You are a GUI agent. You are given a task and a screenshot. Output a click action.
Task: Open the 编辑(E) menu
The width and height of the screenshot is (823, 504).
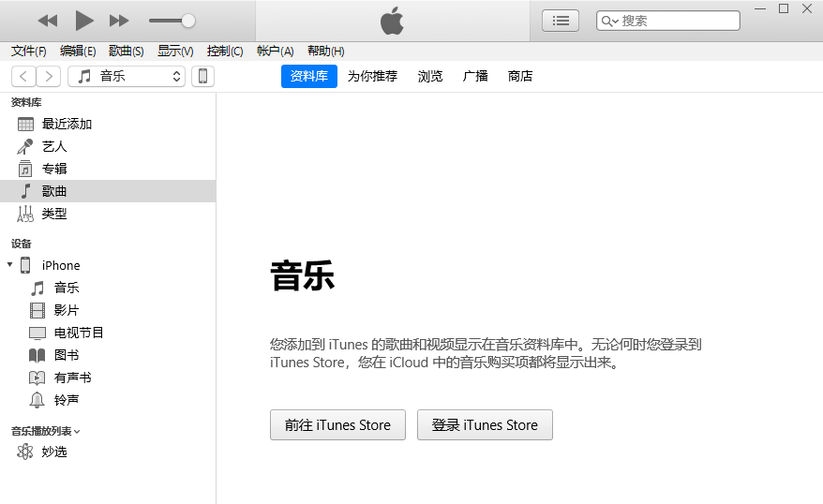coord(78,51)
